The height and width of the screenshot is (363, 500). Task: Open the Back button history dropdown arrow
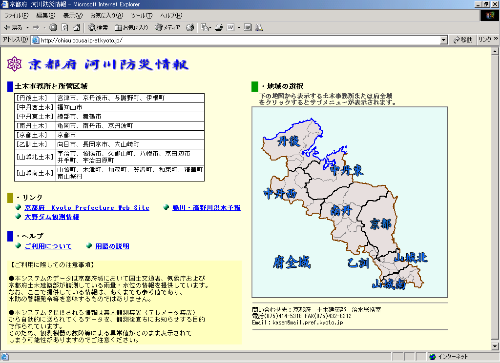(27, 28)
